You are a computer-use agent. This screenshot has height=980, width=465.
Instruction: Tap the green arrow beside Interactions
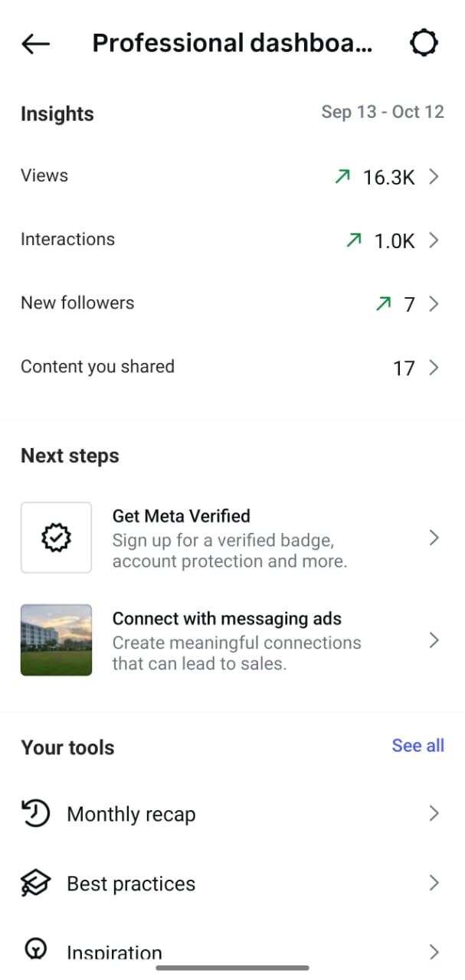[x=353, y=240]
